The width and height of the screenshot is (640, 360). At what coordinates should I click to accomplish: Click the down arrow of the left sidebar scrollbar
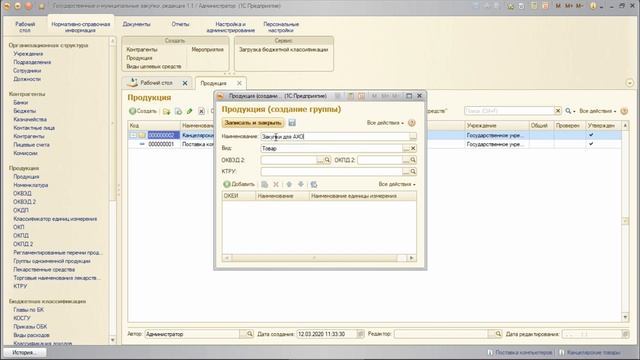click(113, 340)
